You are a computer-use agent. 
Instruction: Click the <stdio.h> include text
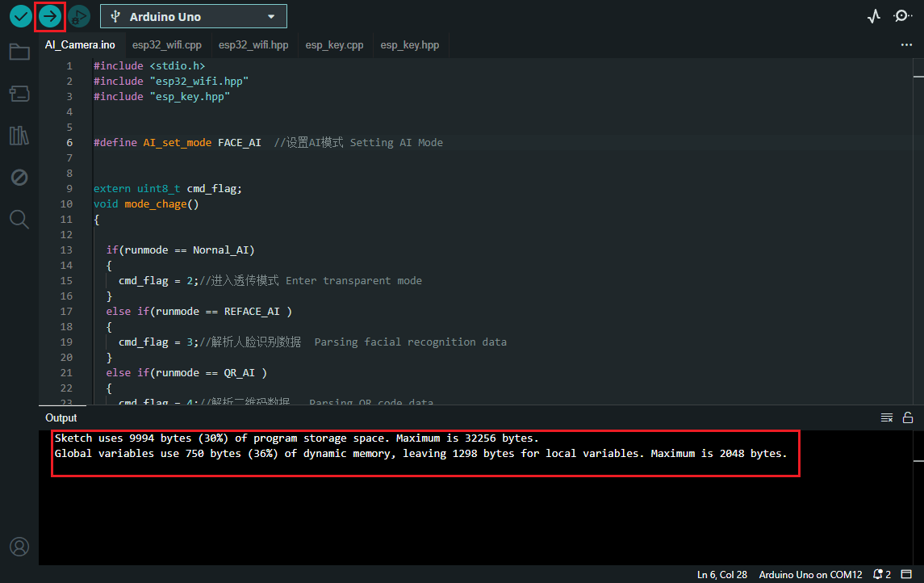point(178,66)
